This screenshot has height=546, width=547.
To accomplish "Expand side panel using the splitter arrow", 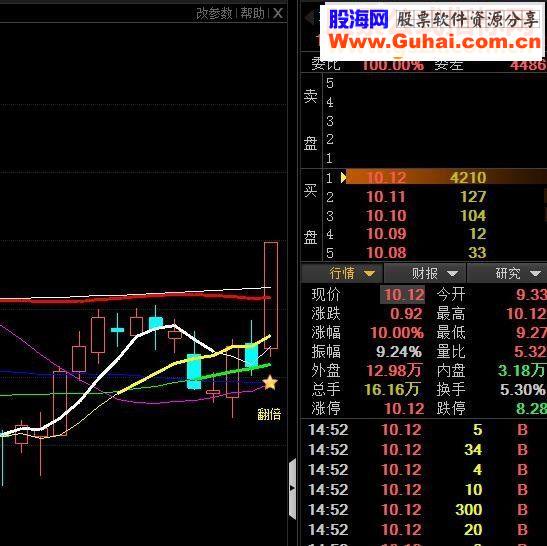I will pos(292,488).
